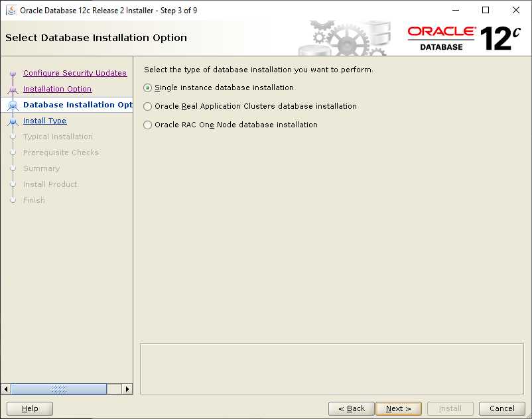Click the Install Type step marker icon
The image size is (532, 419).
click(13, 121)
